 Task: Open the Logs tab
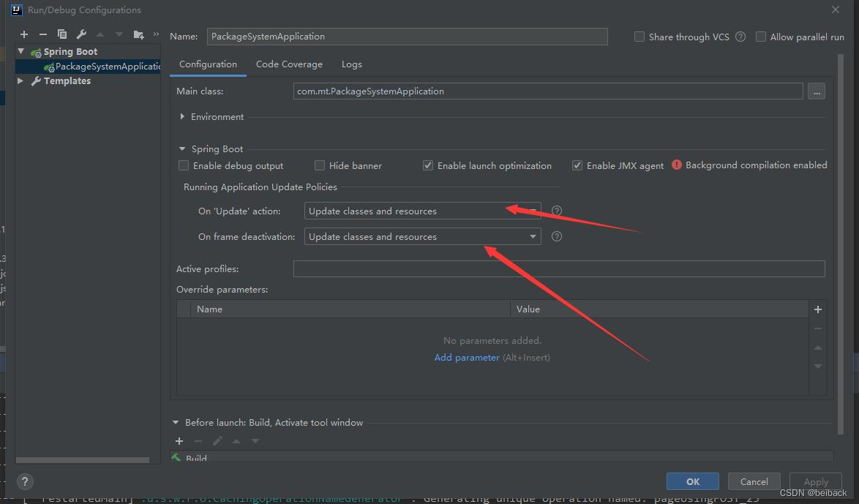[352, 64]
